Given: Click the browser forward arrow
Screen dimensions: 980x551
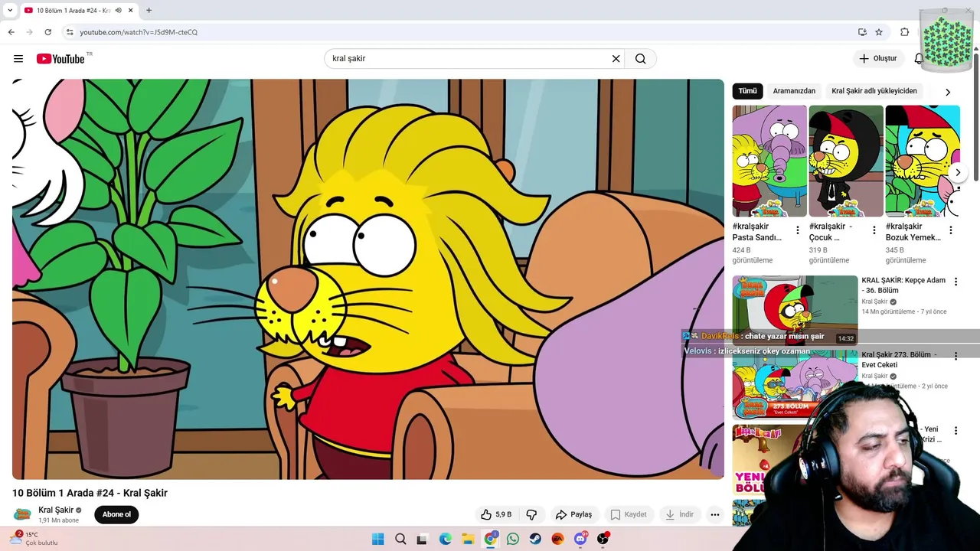Looking at the screenshot, I should click(29, 32).
